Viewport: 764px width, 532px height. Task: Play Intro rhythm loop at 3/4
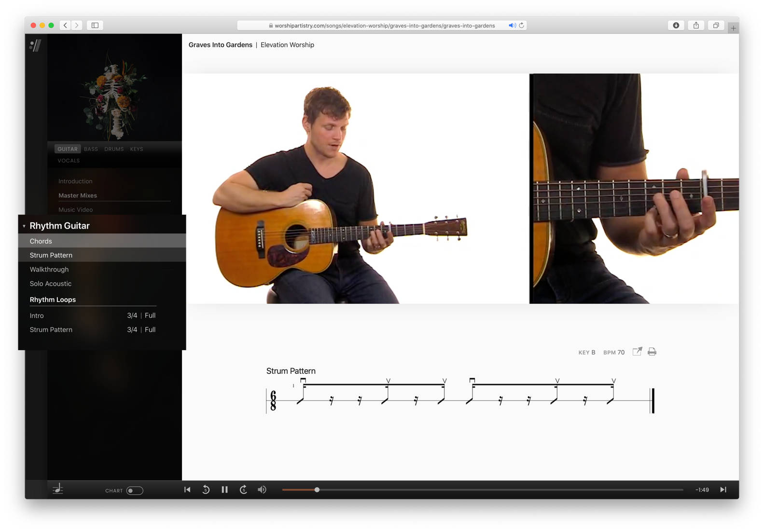(x=132, y=315)
